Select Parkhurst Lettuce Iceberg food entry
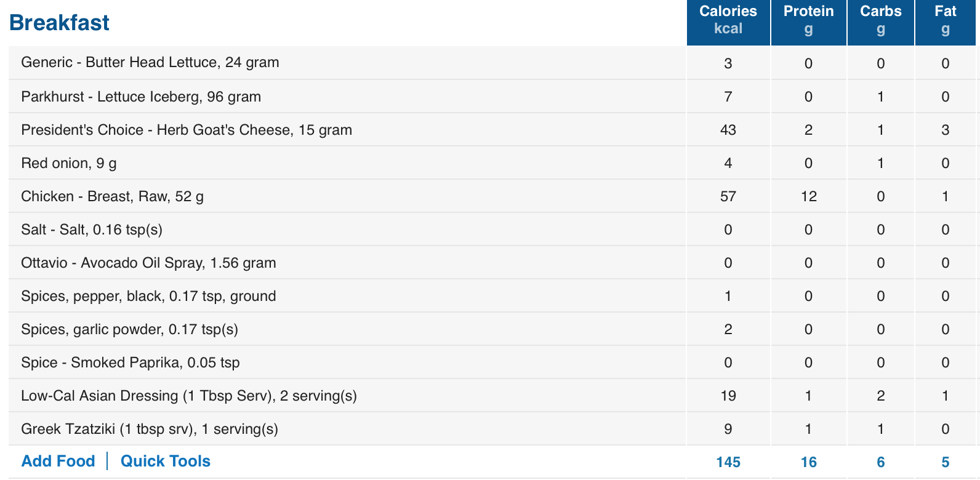Viewport: 980px width, 480px height. tap(141, 97)
